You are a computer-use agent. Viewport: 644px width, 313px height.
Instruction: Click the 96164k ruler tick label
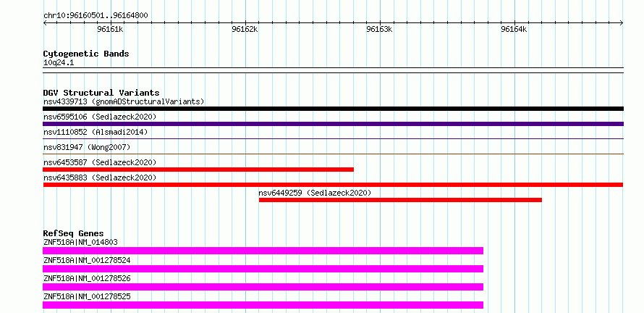[514, 29]
